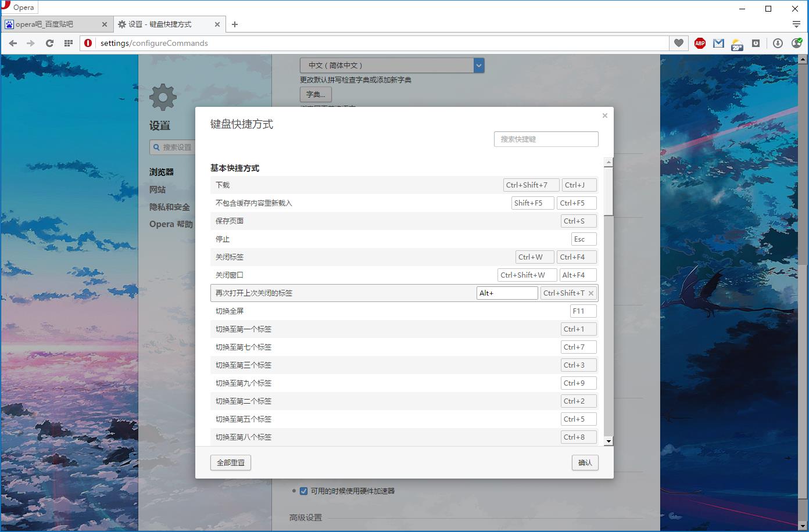Go back to the previous page
Screen dimensions: 809x532
tap(13, 43)
